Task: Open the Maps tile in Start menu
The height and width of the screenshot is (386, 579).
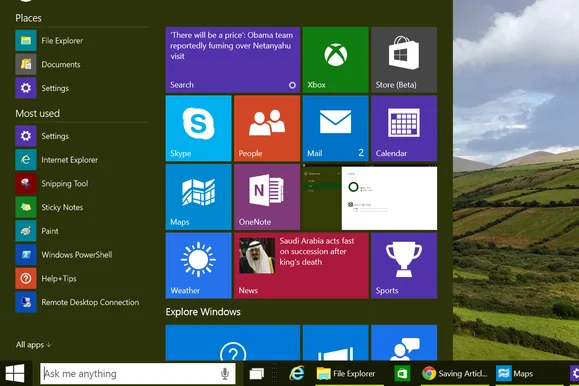Action: (199, 197)
